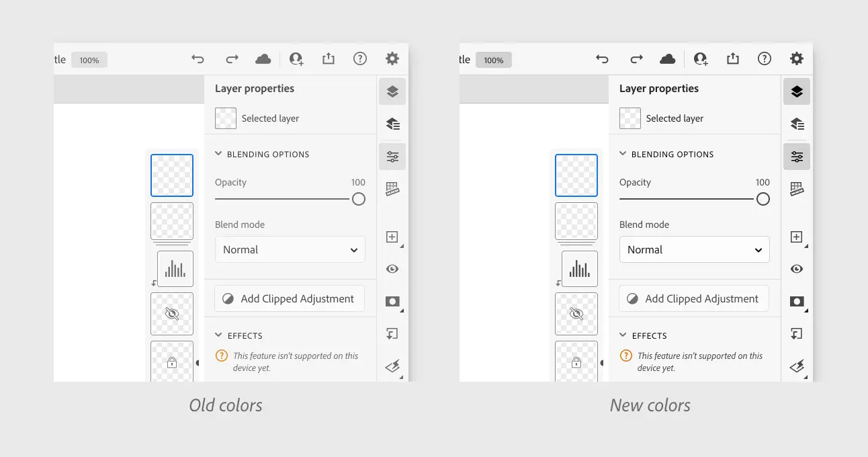Select the edit adjustments sliders icon
Viewport: 868px width, 457px height.
pyautogui.click(x=392, y=156)
